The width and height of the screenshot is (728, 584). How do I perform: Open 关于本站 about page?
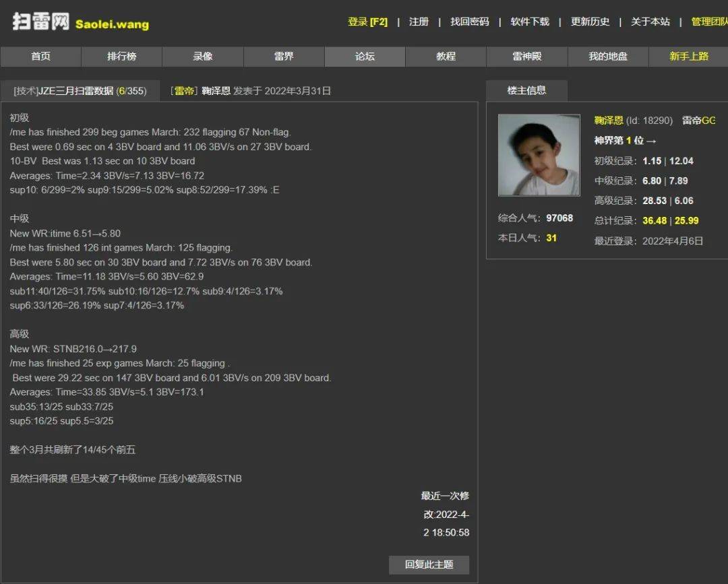click(650, 22)
